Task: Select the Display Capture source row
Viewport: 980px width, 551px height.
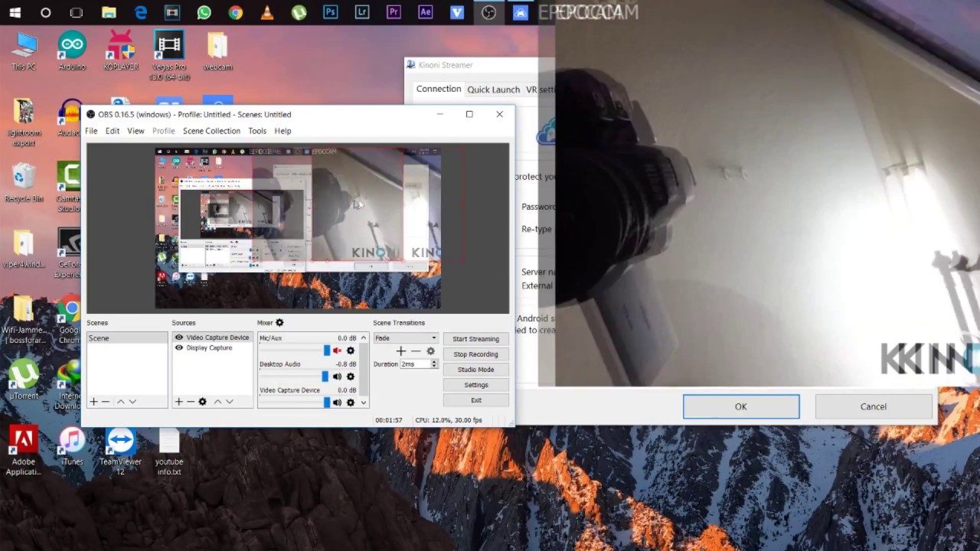Action: pos(212,347)
